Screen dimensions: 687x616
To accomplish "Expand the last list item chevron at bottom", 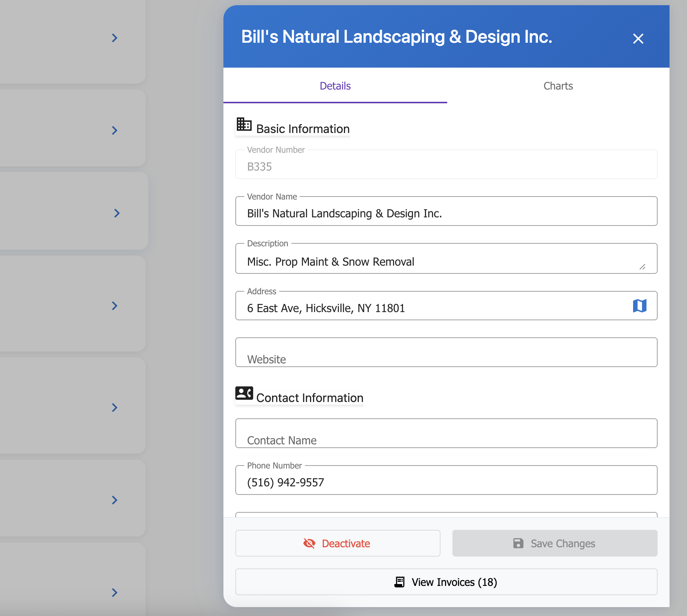I will point(115,593).
